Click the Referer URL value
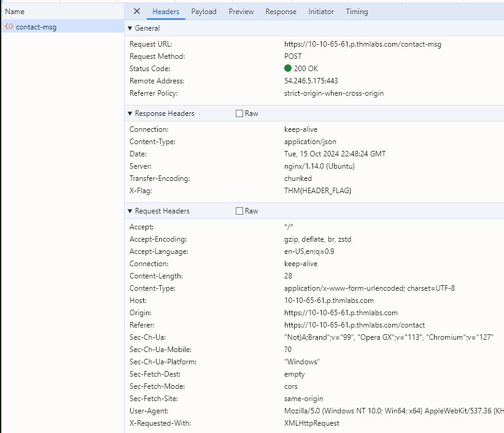The height and width of the screenshot is (433, 504). click(354, 325)
